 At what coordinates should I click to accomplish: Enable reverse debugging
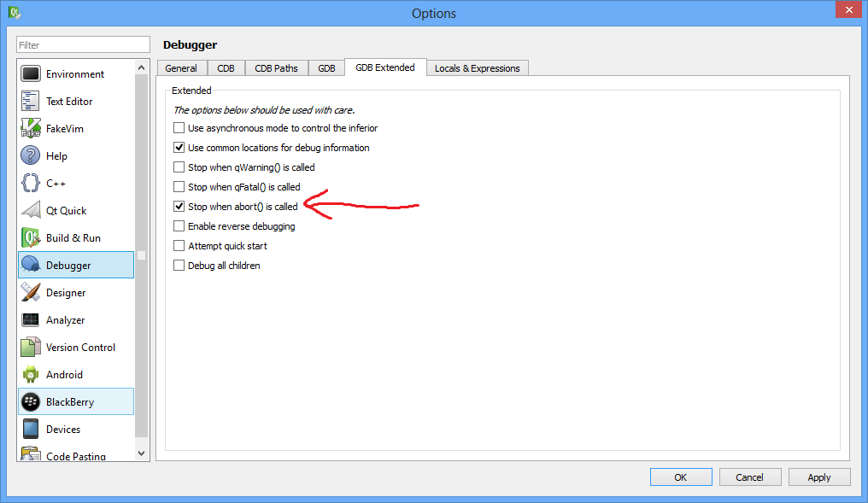pos(179,225)
